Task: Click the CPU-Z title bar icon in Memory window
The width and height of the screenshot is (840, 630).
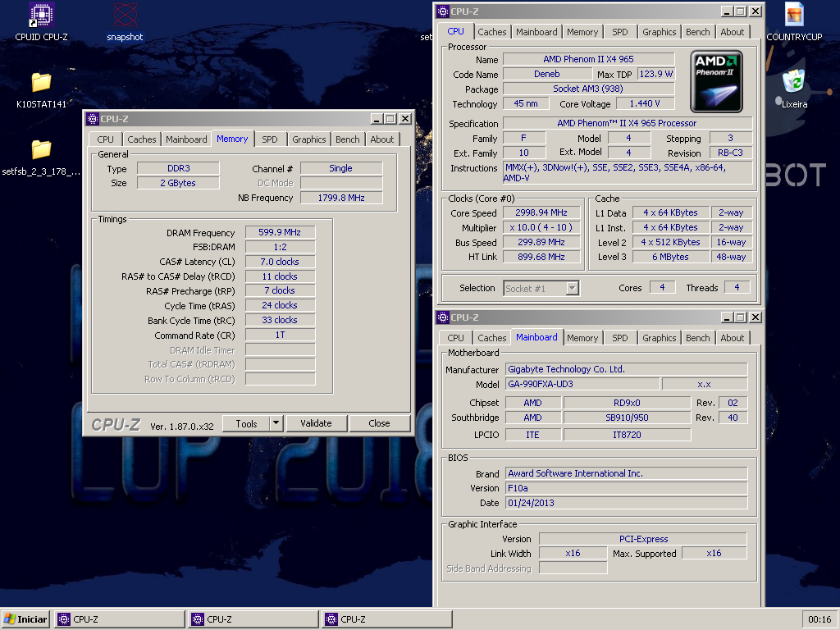Action: 92,119
